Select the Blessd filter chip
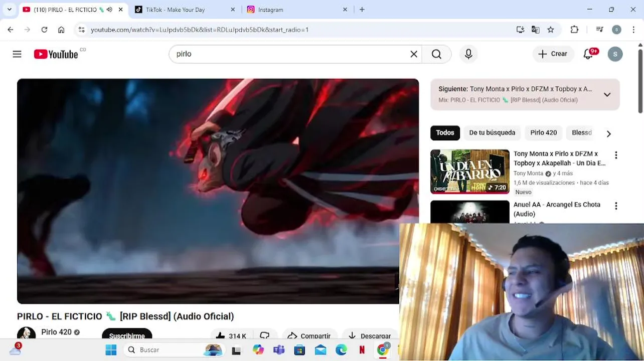Screen dimensions: 644x361 coord(582,133)
